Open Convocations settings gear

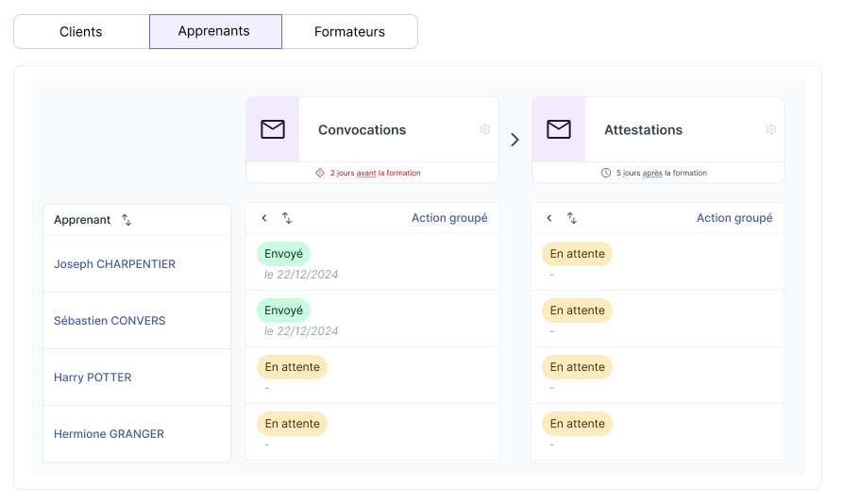[485, 129]
